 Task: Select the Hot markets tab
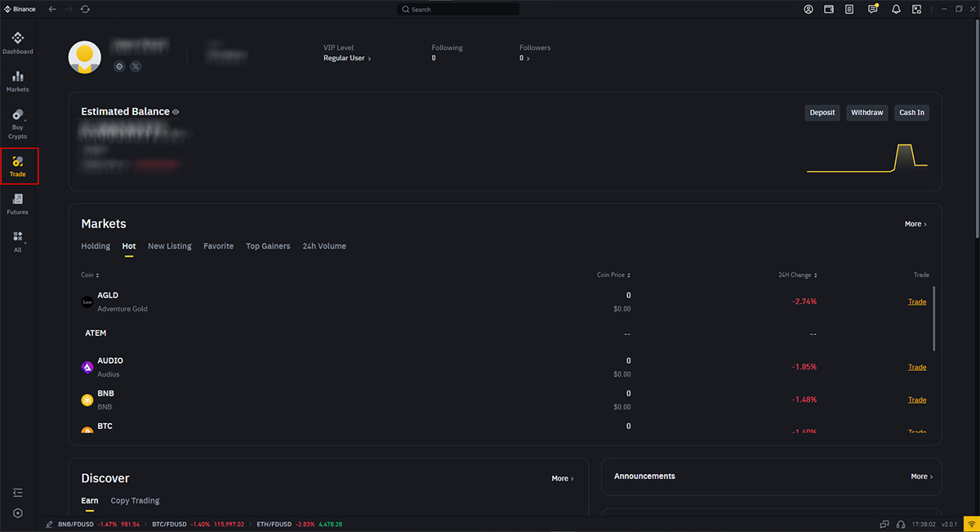[129, 246]
